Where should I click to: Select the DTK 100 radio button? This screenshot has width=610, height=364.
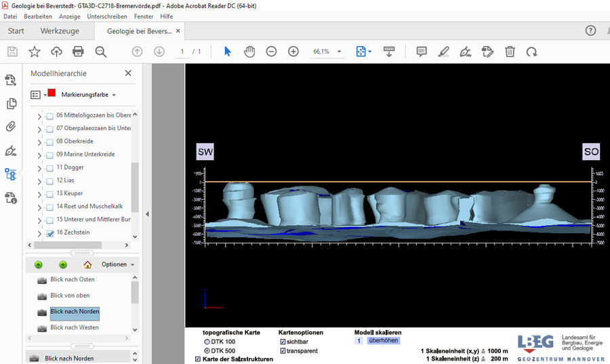pyautogui.click(x=207, y=342)
